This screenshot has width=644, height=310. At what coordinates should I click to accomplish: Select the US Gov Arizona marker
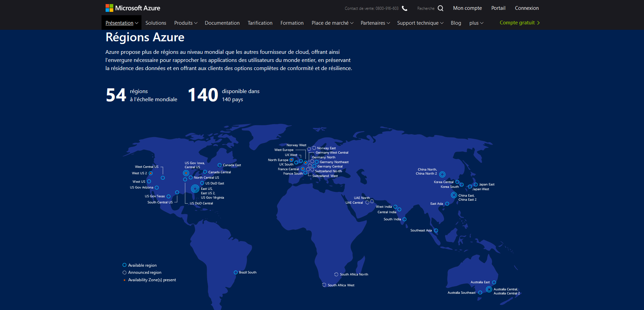coord(157,187)
